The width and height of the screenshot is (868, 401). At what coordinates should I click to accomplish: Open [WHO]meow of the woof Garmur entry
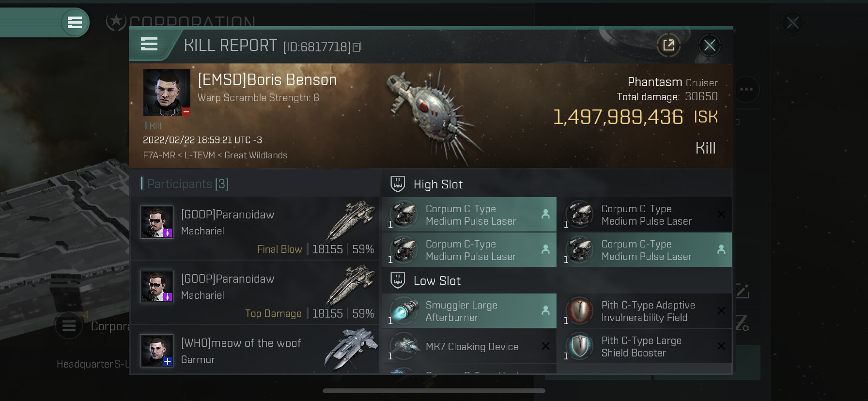255,349
